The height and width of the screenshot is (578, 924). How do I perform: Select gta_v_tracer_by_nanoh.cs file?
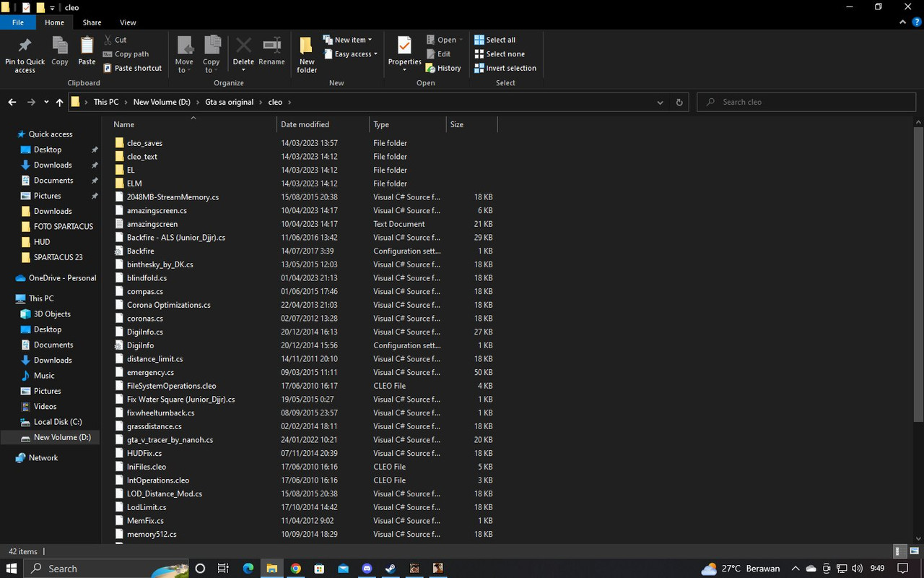tap(170, 440)
